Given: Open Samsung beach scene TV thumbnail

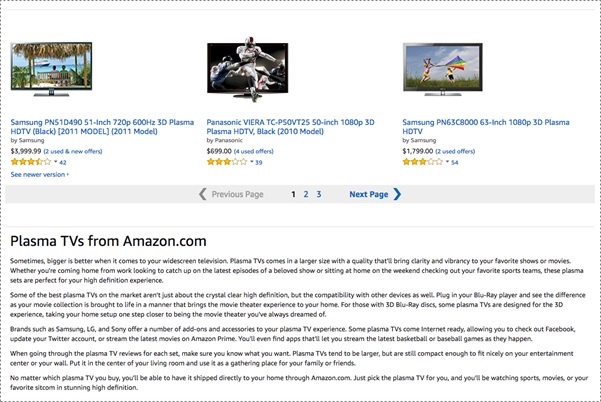Looking at the screenshot, I should tap(51, 69).
